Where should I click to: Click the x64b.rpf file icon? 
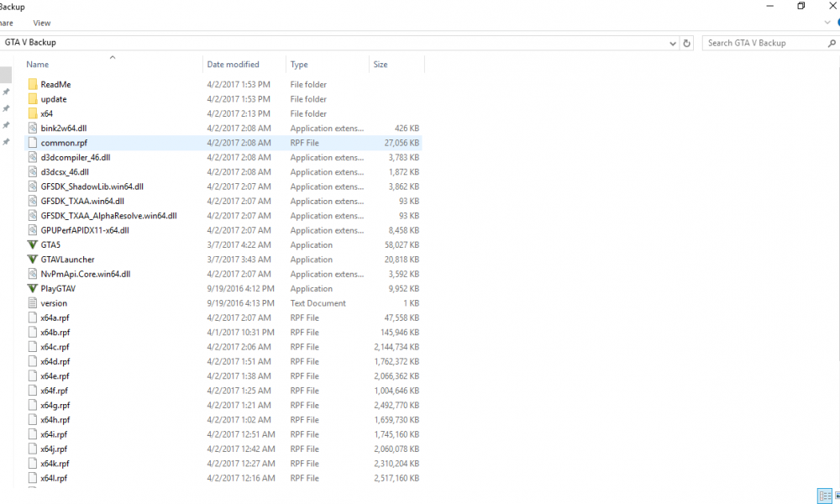point(33,332)
